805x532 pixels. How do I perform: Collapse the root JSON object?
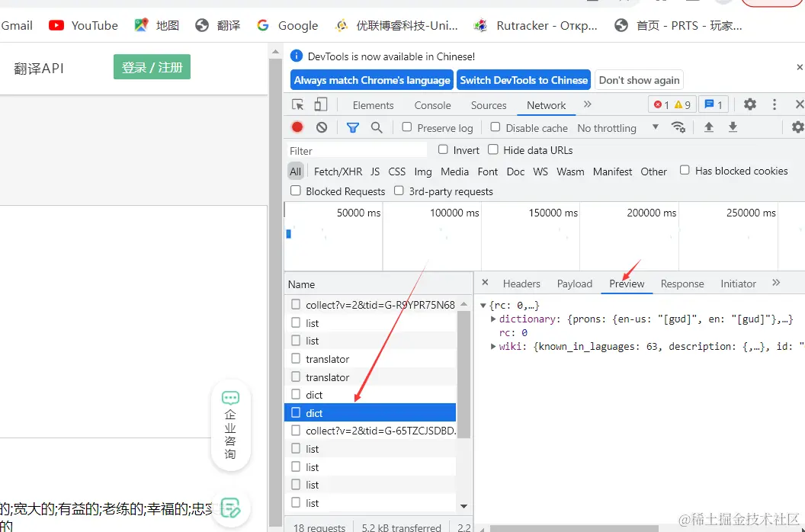point(483,306)
